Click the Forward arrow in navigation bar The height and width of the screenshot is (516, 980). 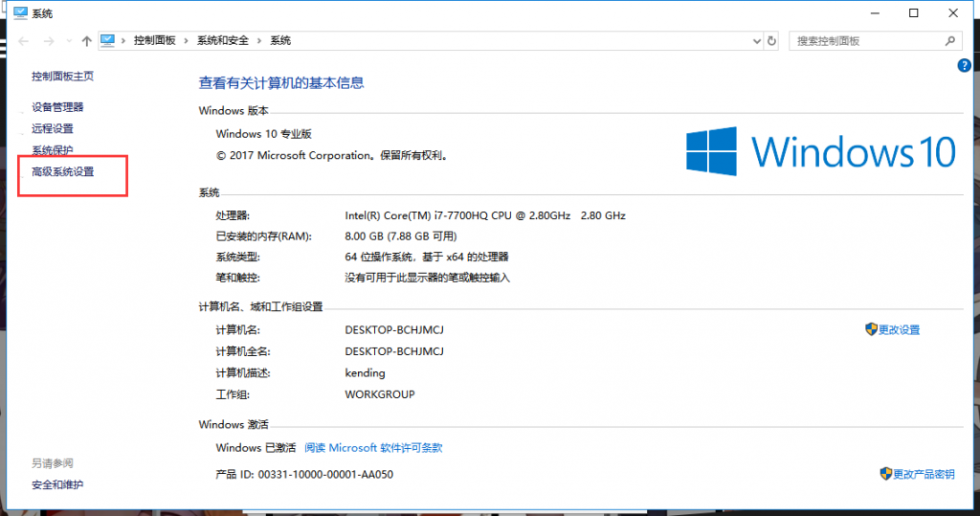click(48, 41)
